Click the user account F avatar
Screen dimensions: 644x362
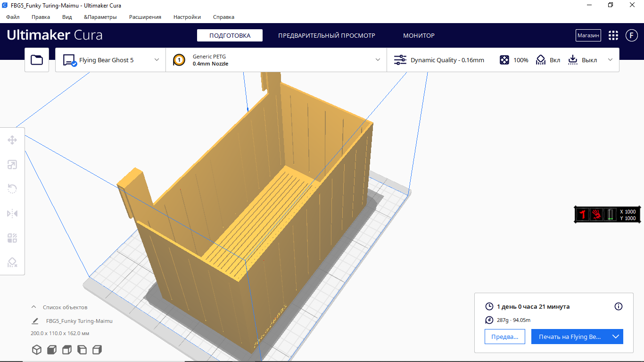click(x=631, y=35)
